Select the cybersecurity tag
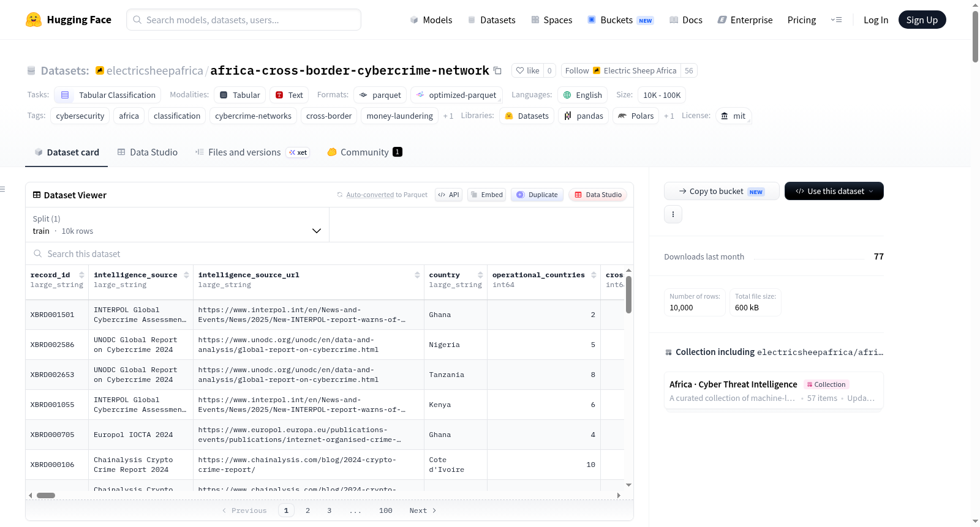Image resolution: width=980 pixels, height=527 pixels. click(80, 116)
